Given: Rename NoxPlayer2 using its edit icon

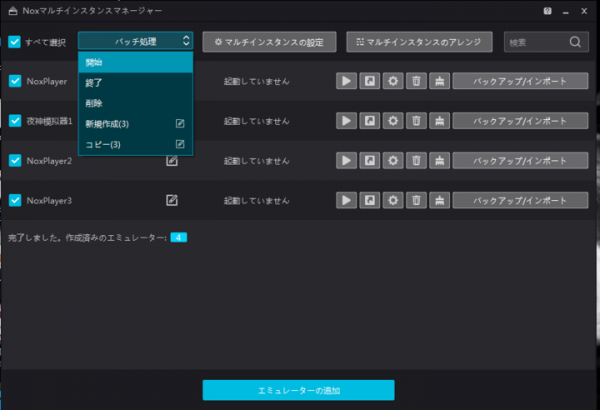Looking at the screenshot, I should tap(172, 161).
